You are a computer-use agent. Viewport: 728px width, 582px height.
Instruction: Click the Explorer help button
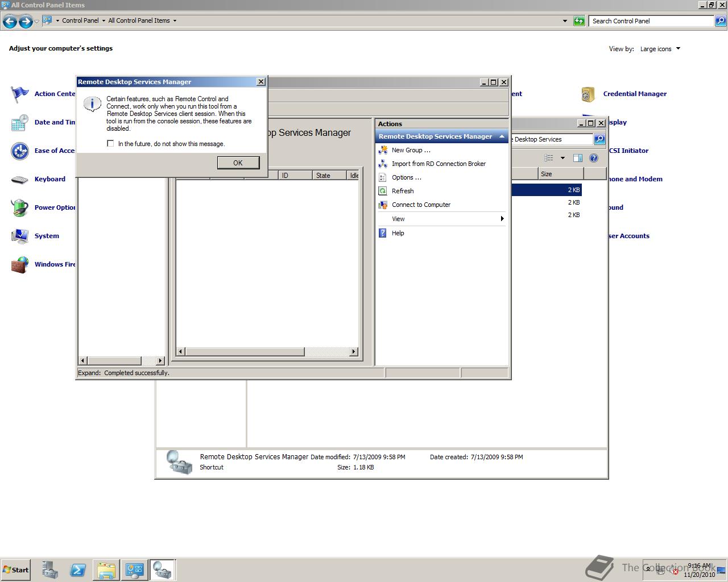(x=594, y=158)
